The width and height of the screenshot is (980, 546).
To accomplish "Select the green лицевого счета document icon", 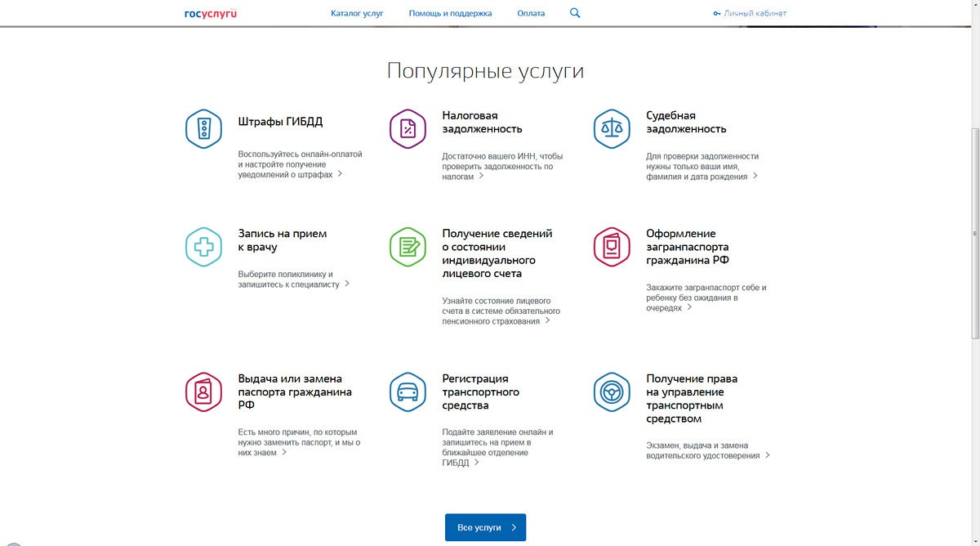I will tap(408, 246).
